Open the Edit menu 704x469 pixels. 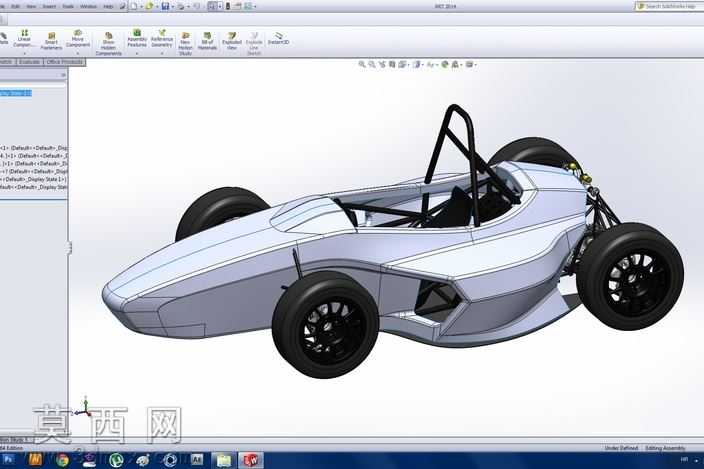click(15, 6)
